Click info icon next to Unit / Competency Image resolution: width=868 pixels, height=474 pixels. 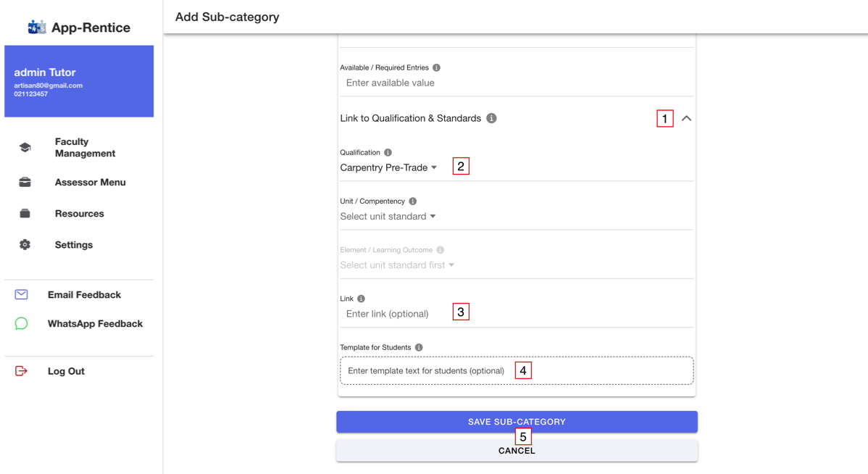coord(412,201)
